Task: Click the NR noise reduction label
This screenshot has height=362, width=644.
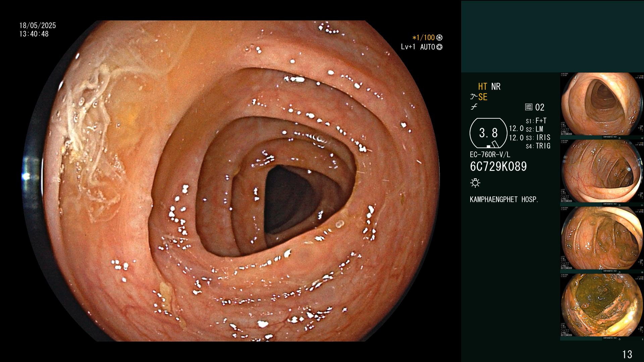Action: pyautogui.click(x=496, y=86)
